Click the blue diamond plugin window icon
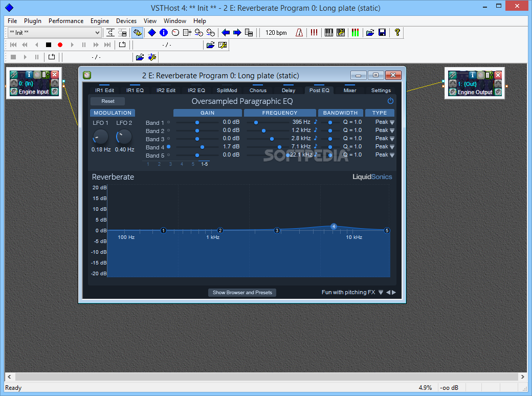 click(x=152, y=33)
